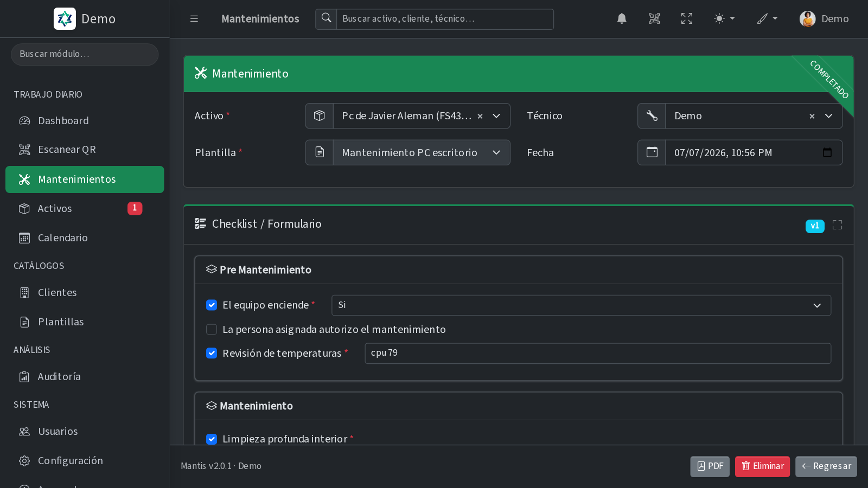Open Calendario in sidebar
Viewport: 868px width, 488px height.
[85, 237]
